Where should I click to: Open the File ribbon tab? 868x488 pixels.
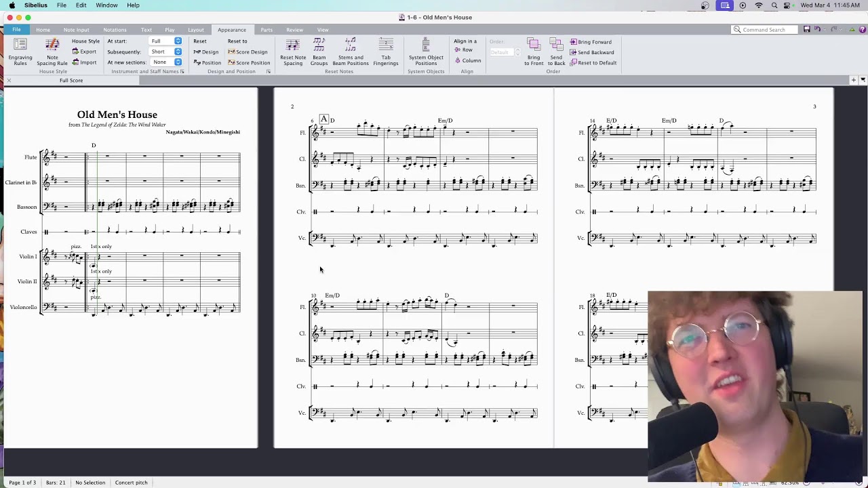(x=16, y=30)
